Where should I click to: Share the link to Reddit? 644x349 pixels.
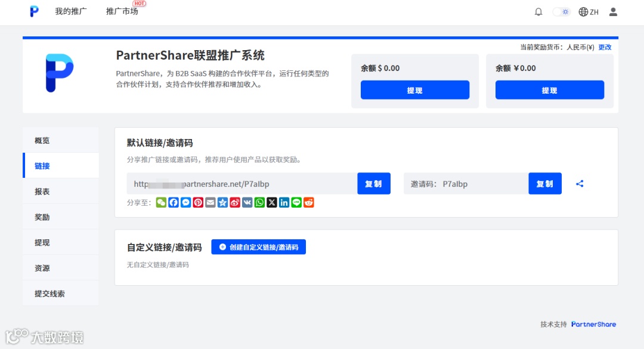coord(309,202)
